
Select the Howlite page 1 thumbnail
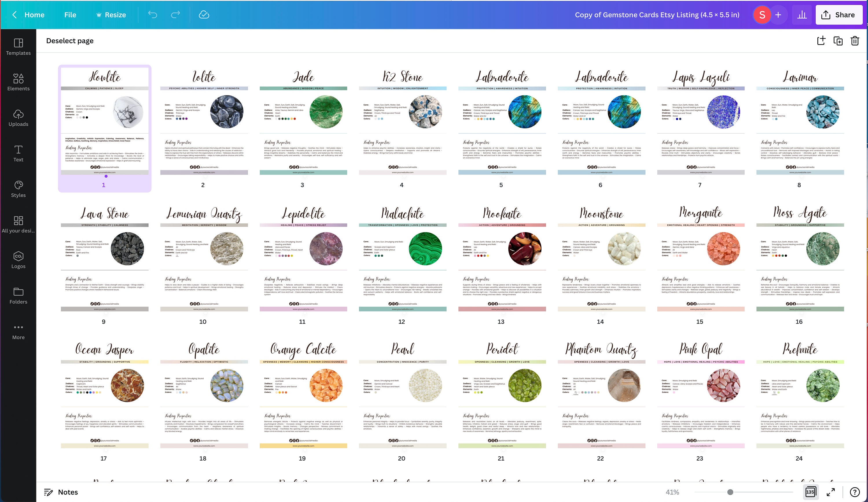(x=105, y=121)
